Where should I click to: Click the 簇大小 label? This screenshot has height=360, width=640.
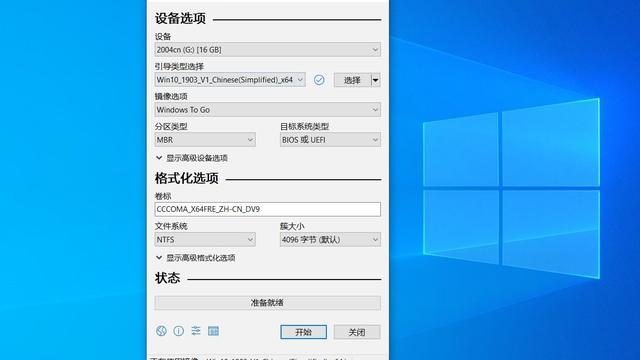point(292,226)
